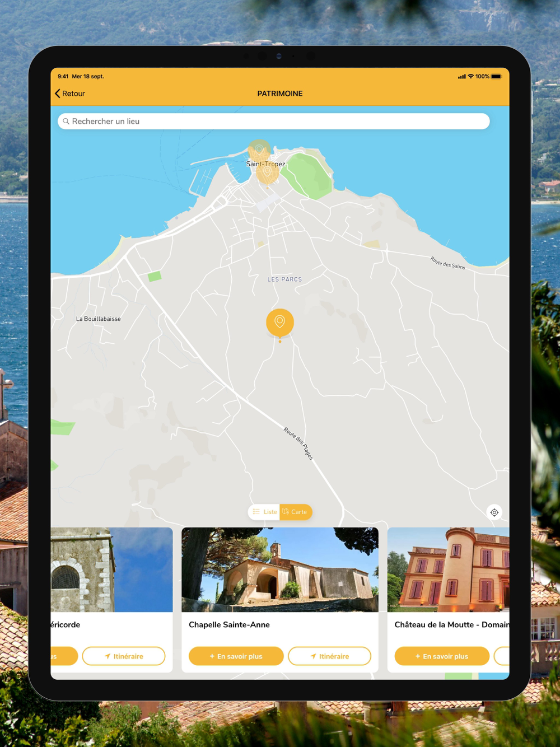
Task: Tap the Chapelle Sainte-Anne card title
Action: coord(229,625)
